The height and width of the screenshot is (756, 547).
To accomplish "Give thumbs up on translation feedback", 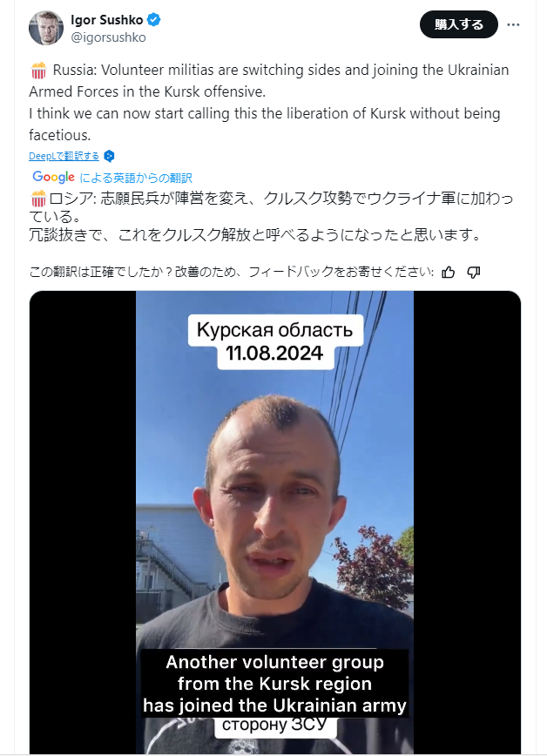I will [x=448, y=272].
